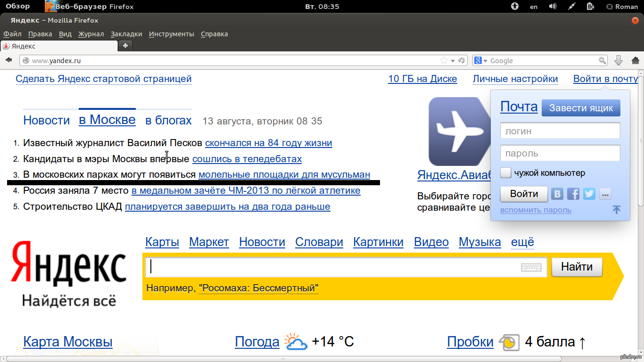Viewport: 644px width, 362px height.
Task: Click the Обзор activities button
Action: tap(18, 6)
